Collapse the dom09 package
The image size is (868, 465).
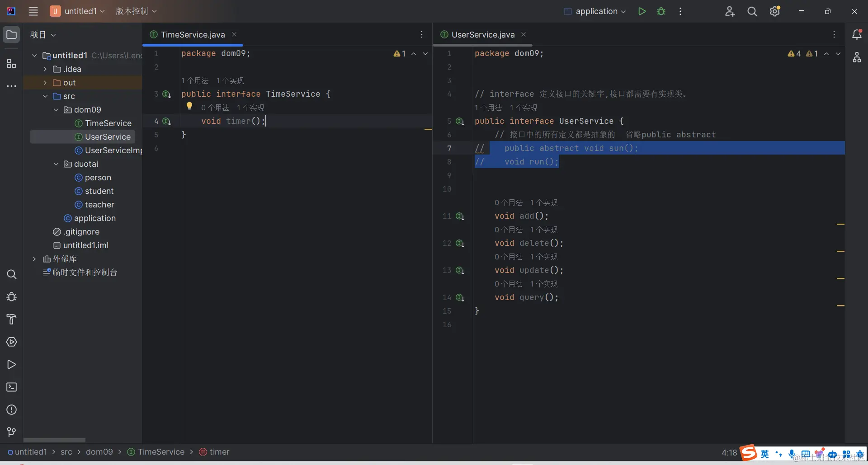56,110
